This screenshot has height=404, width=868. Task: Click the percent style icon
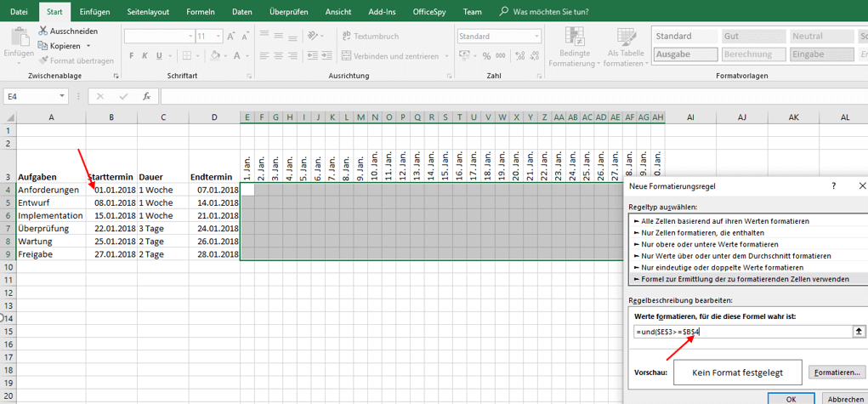pos(487,56)
